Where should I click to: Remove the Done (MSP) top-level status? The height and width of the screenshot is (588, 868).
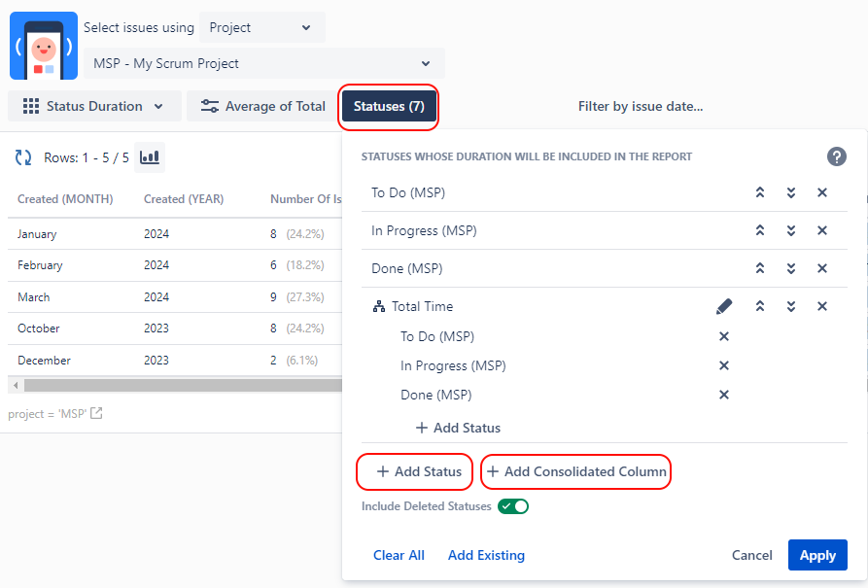click(x=822, y=268)
